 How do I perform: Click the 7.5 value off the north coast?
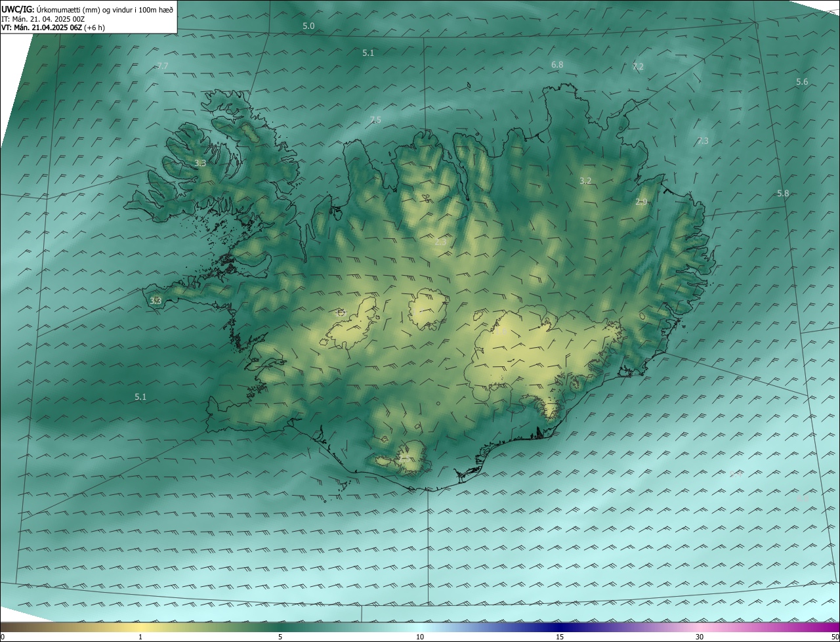click(375, 119)
